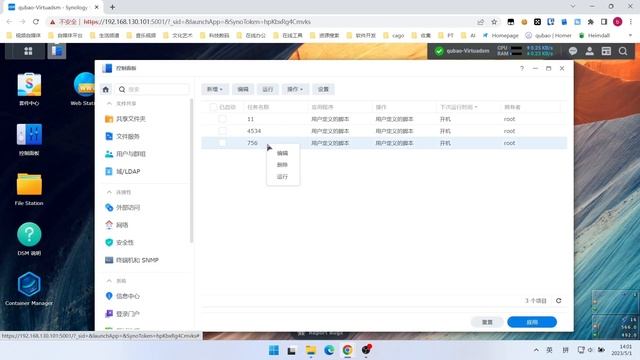Open the Chrome extensions puzzle icon
This screenshot has width=640, height=360.
[591, 22]
